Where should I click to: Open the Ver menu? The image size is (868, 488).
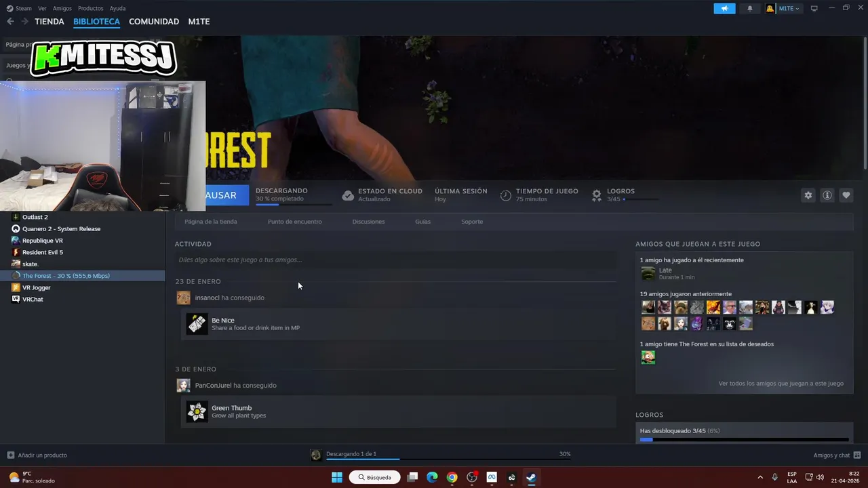(x=42, y=8)
